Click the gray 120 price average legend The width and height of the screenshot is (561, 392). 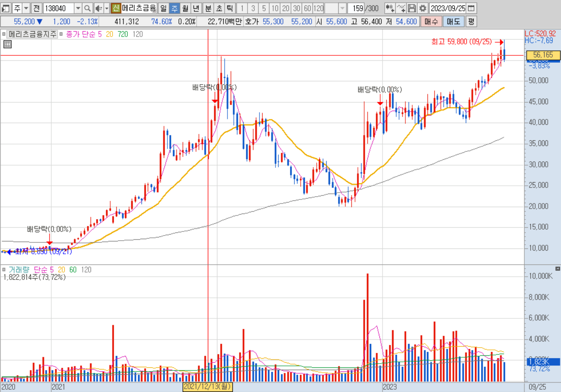pos(137,34)
